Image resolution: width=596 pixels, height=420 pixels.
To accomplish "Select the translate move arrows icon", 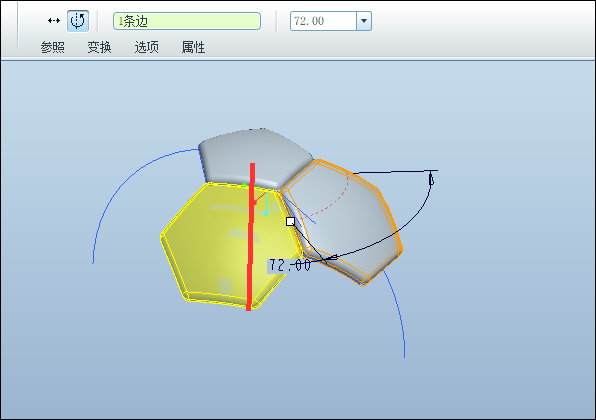I will pyautogui.click(x=54, y=21).
